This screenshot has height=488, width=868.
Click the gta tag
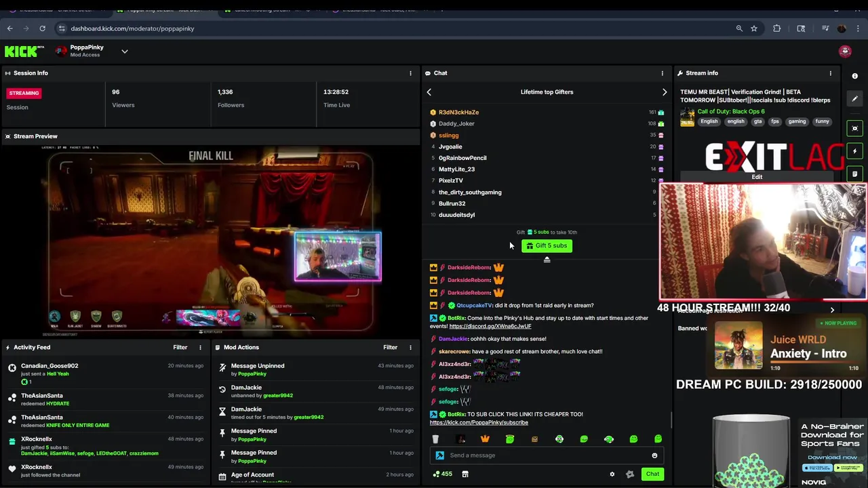757,121
